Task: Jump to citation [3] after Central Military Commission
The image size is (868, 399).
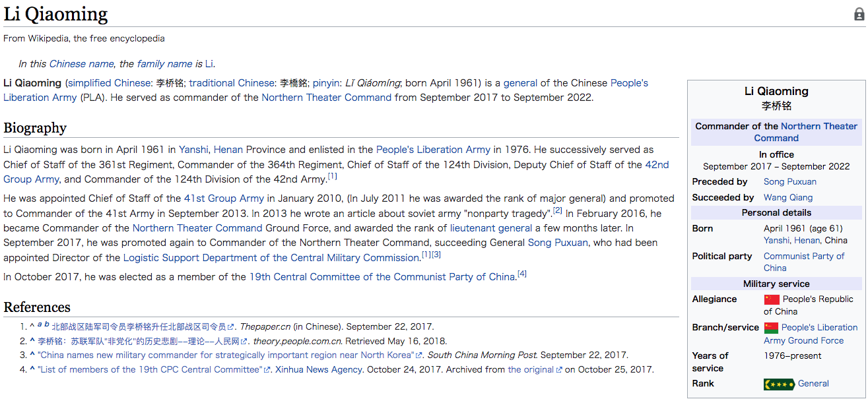Action: 436,254
